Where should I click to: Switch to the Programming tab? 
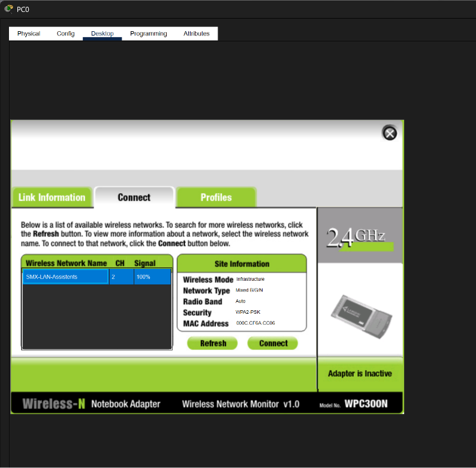(x=149, y=34)
